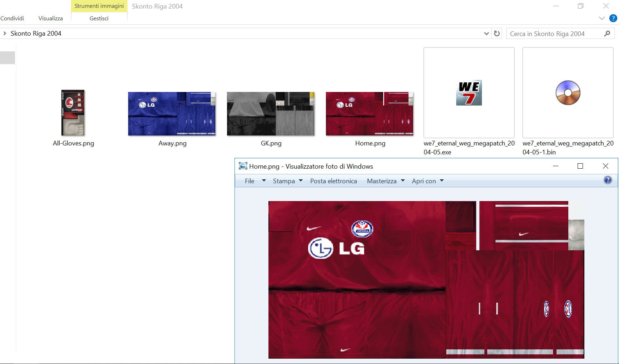This screenshot has height=364, width=619.
Task: Open the photo viewer help icon
Action: pos(608,180)
